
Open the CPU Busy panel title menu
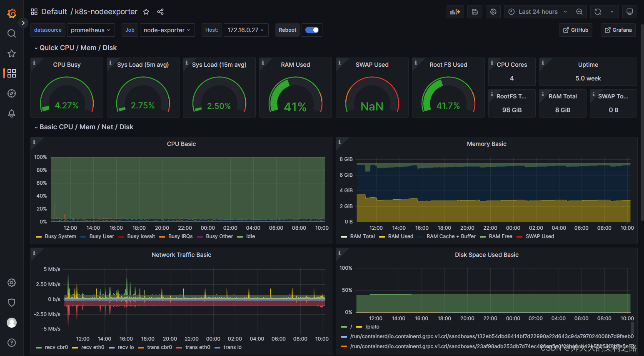[67, 65]
